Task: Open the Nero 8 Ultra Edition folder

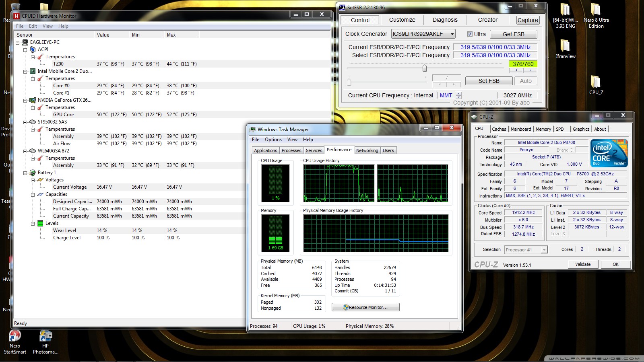Action: pos(596,16)
